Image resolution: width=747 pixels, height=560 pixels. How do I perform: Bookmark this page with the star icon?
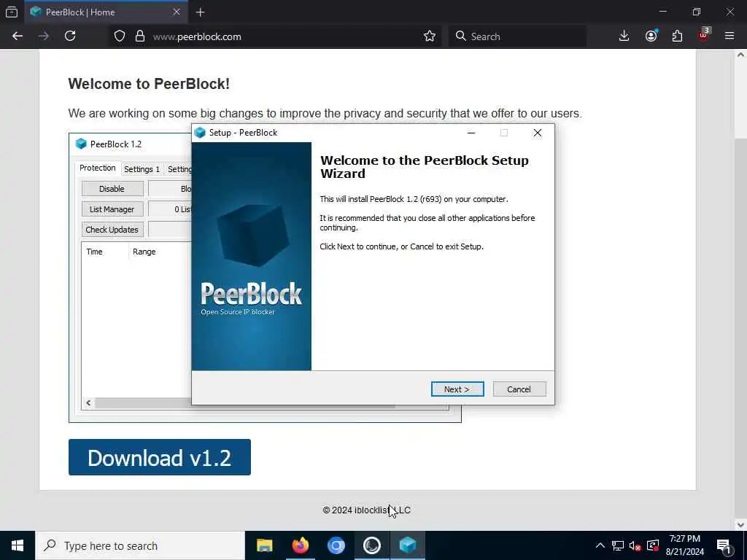429,36
